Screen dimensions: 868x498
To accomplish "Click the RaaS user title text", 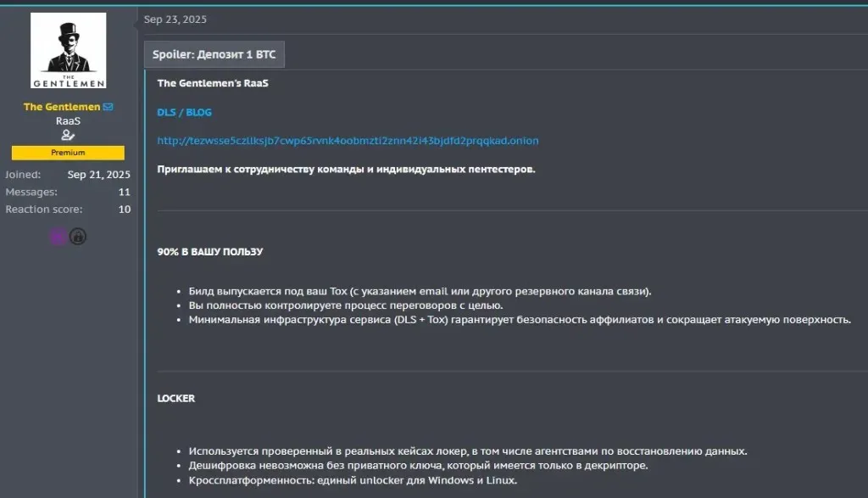I will (x=68, y=120).
